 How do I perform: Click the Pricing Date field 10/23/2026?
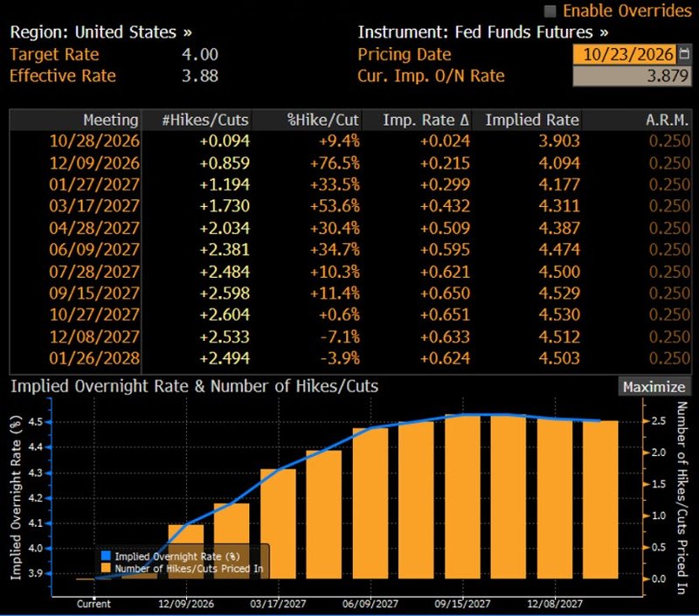pyautogui.click(x=625, y=54)
